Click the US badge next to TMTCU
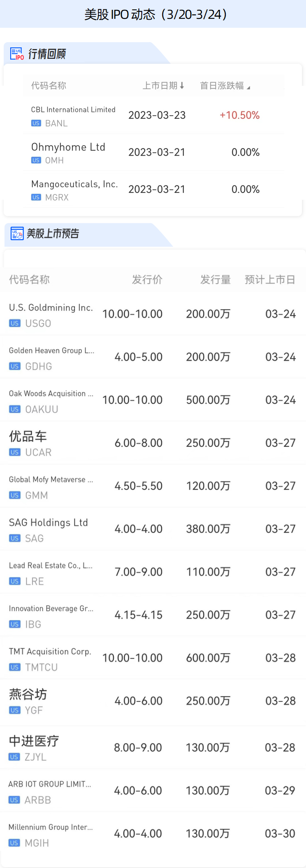The width and height of the screenshot is (306, 868). 15,667
